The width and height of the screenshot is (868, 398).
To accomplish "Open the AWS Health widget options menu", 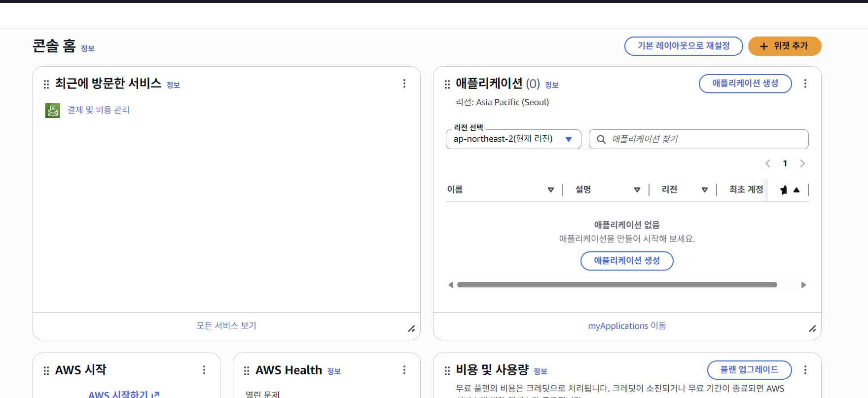I will [x=404, y=370].
